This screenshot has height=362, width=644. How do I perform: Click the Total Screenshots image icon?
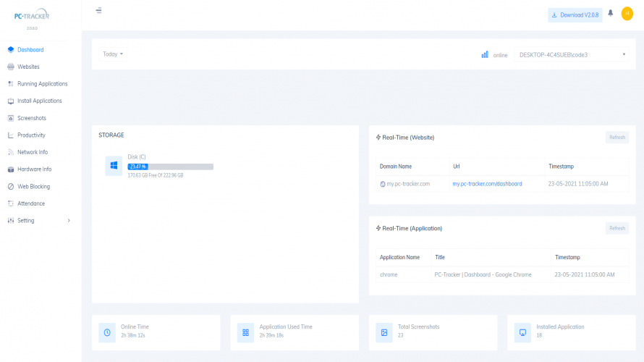coord(384,332)
